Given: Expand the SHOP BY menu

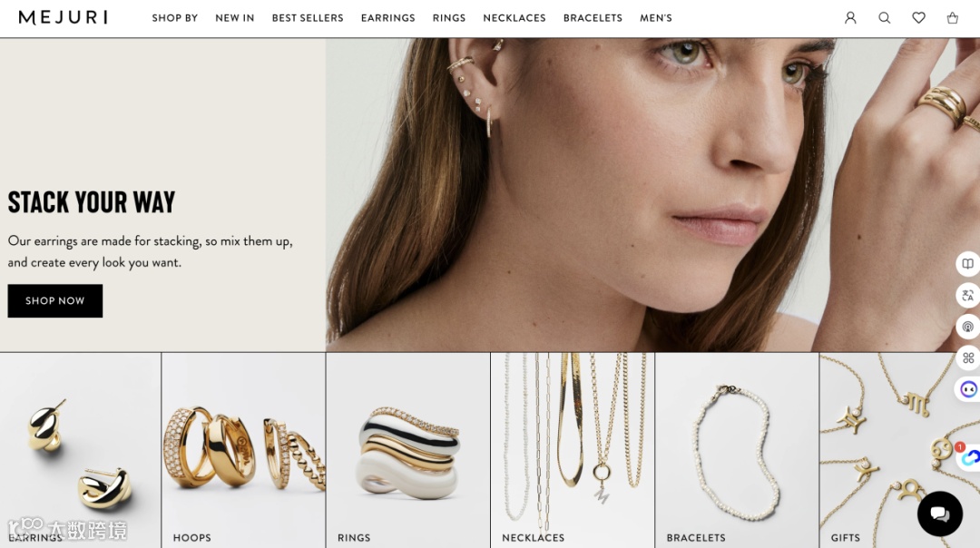Looking at the screenshot, I should (174, 18).
